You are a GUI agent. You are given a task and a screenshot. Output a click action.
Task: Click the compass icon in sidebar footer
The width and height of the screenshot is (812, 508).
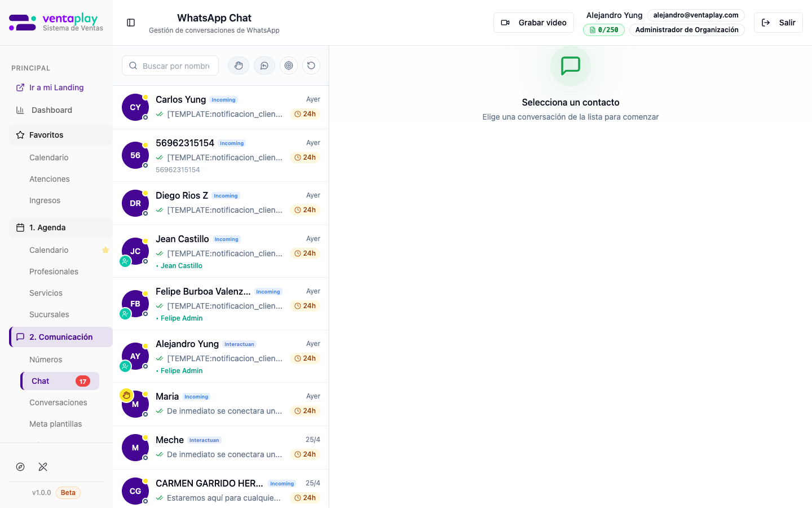tap(20, 467)
